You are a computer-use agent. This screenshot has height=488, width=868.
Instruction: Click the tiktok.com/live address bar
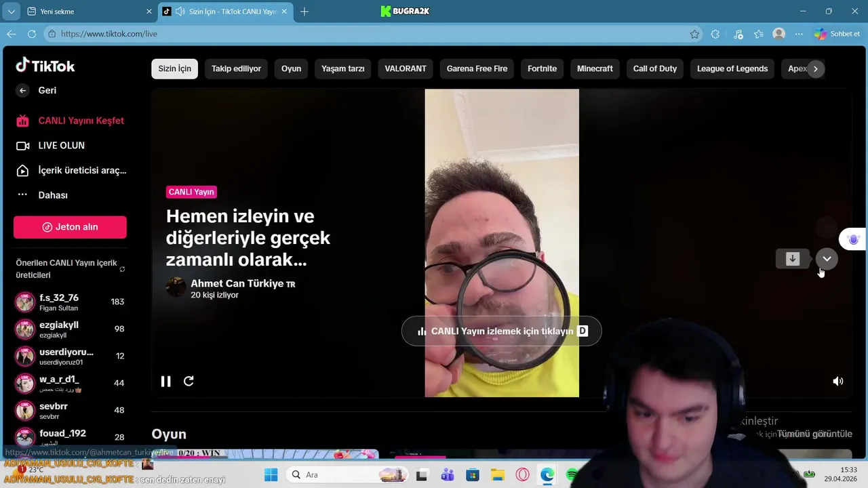(373, 34)
